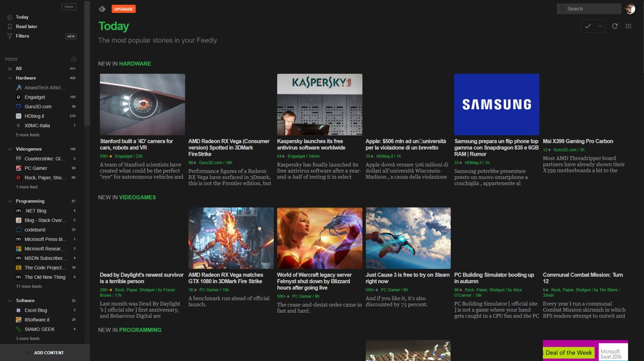644x361 pixels.
Task: Click the PC Gamer feed icon
Action: (18, 168)
